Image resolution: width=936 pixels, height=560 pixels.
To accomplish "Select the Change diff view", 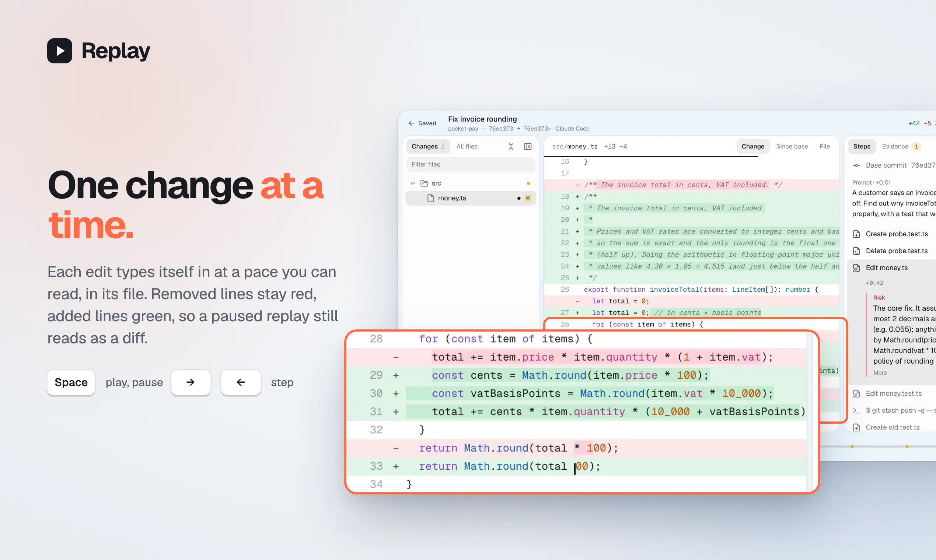I will 752,146.
